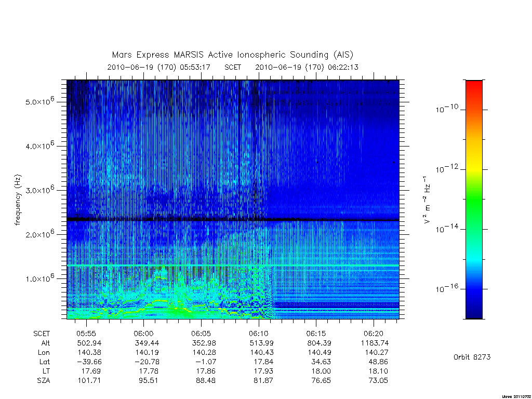Click the green region of the color bar

[x=474, y=204]
